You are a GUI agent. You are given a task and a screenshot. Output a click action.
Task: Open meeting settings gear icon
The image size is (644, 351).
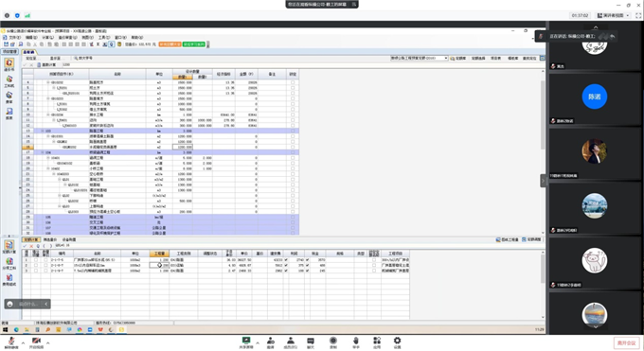click(x=397, y=342)
